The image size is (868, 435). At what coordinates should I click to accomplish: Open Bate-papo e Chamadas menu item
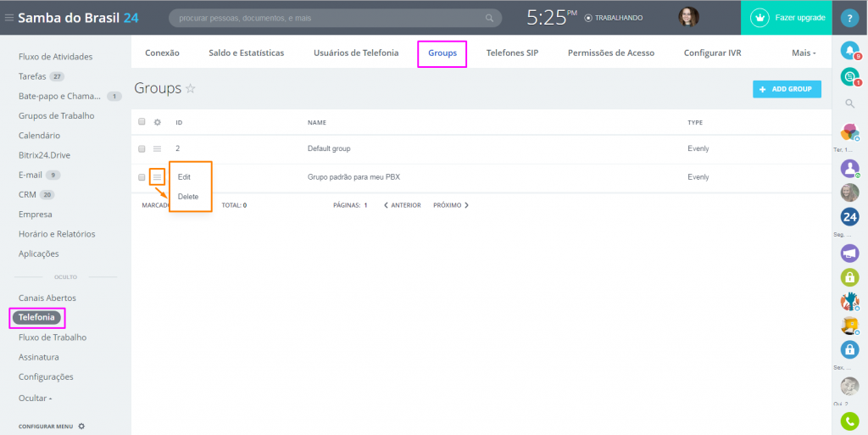[x=60, y=97]
